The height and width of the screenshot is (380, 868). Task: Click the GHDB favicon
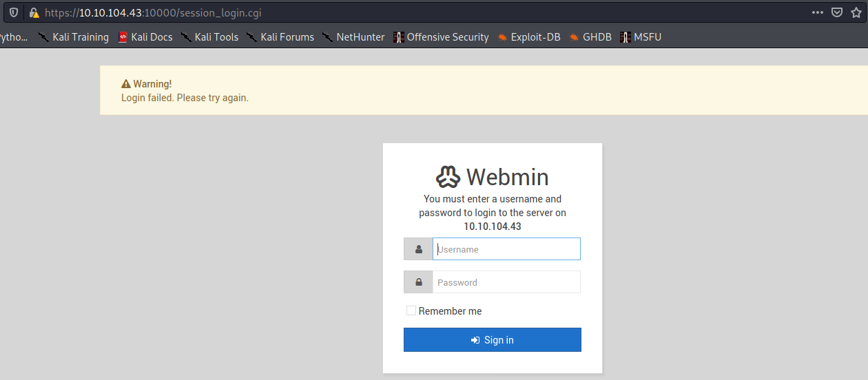click(574, 37)
